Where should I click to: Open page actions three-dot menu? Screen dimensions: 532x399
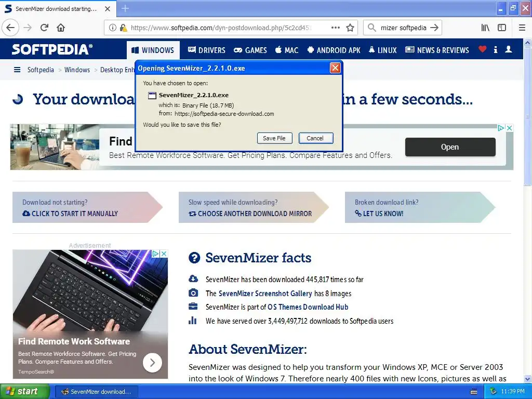(x=335, y=28)
